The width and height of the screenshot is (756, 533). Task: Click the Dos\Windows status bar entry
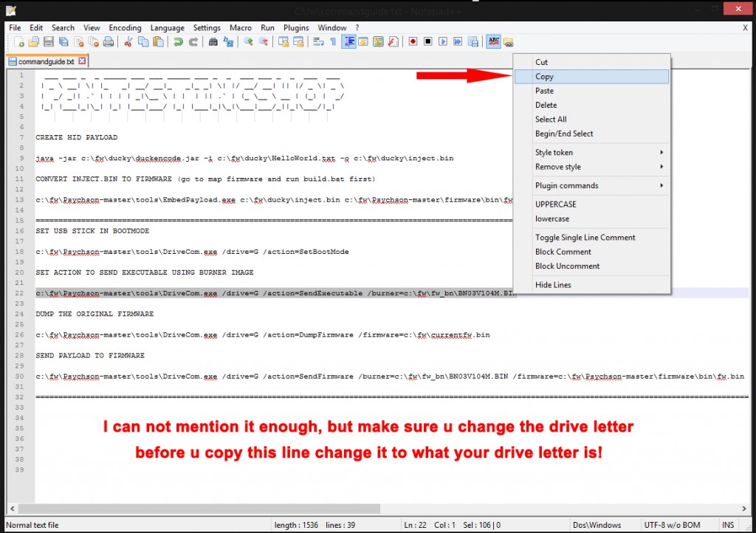coord(597,525)
